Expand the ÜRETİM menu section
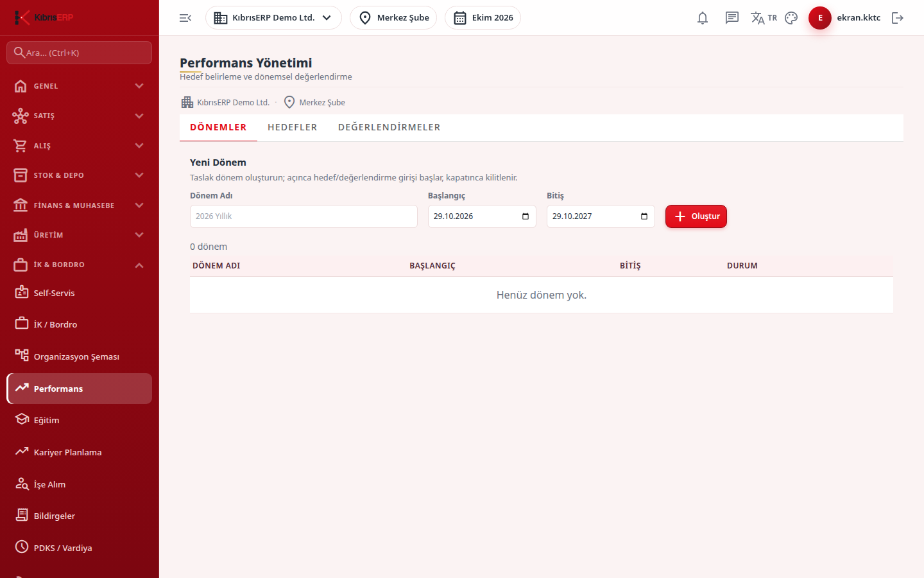Screen dimensions: 924x578 pyautogui.click(x=80, y=235)
